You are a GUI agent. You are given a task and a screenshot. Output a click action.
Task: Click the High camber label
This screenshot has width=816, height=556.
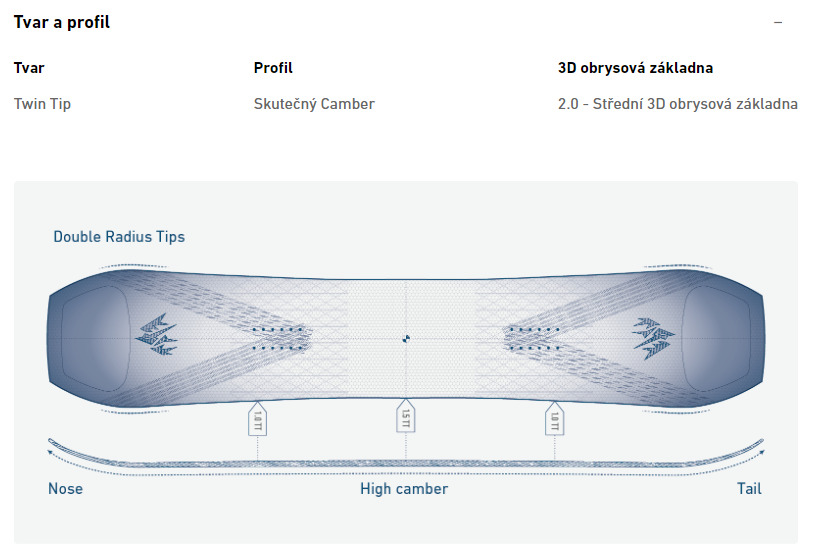(404, 489)
